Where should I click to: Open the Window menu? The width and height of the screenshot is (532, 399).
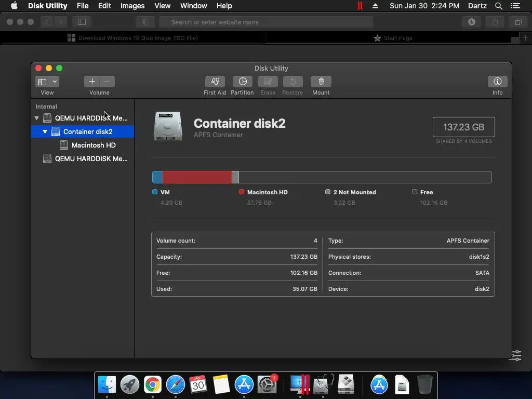193,6
